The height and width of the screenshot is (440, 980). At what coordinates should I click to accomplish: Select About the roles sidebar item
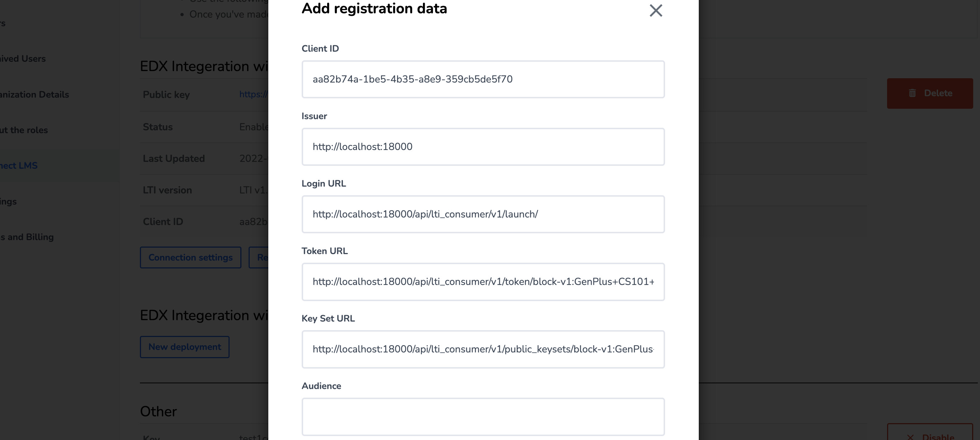(24, 130)
